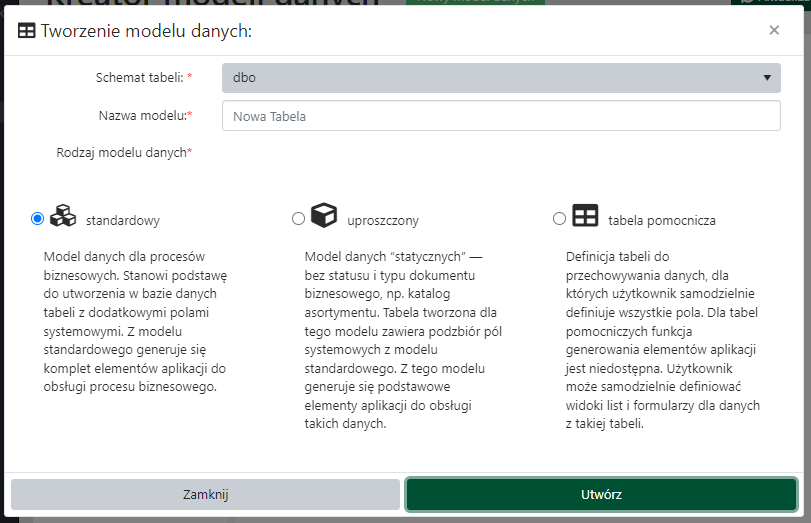Open the Schemat tabeli dropdown

point(501,78)
